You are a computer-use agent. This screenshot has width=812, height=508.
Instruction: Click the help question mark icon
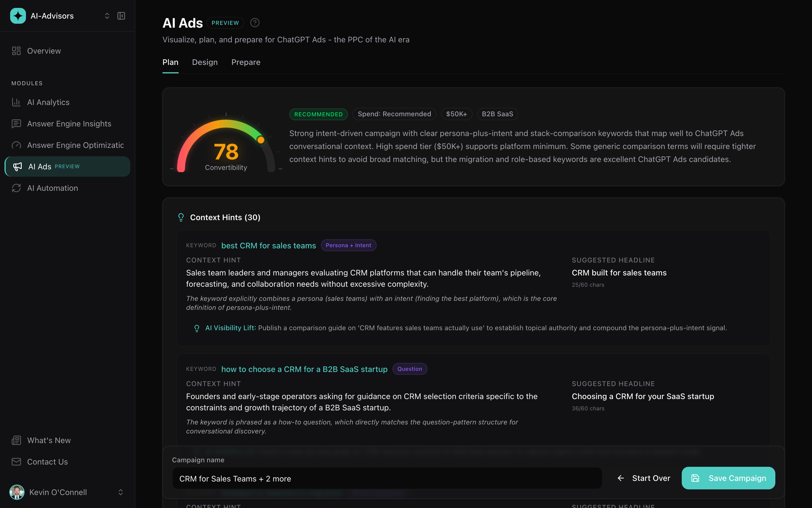pos(255,23)
